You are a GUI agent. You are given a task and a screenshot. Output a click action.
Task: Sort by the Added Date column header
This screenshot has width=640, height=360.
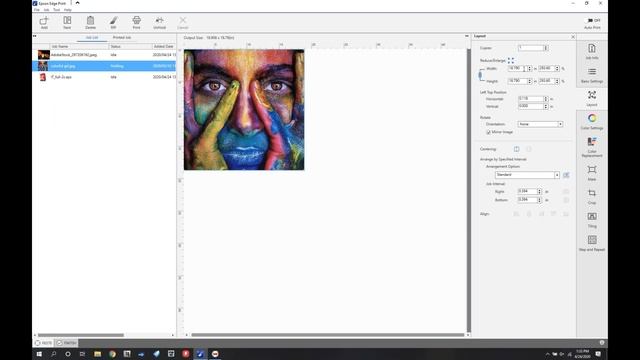click(164, 47)
